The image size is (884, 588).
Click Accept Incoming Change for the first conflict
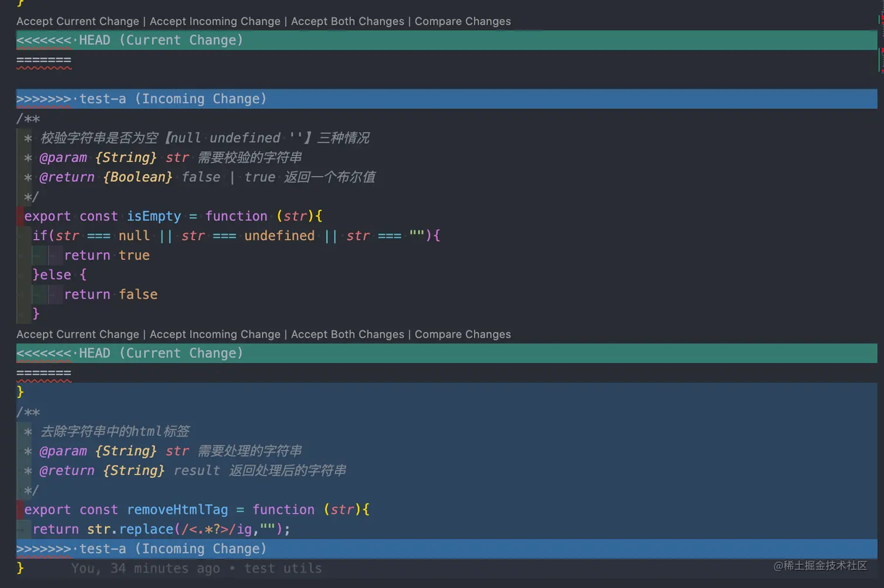(x=215, y=21)
